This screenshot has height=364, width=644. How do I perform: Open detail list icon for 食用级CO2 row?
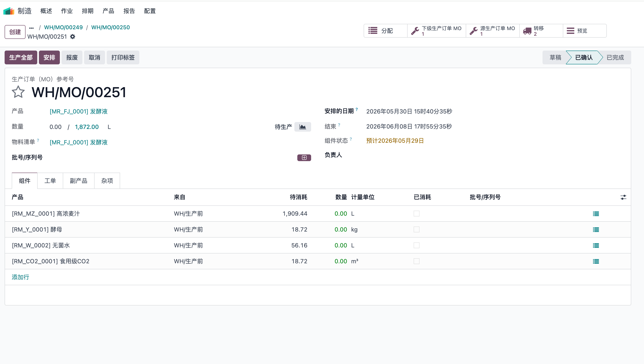pos(596,261)
